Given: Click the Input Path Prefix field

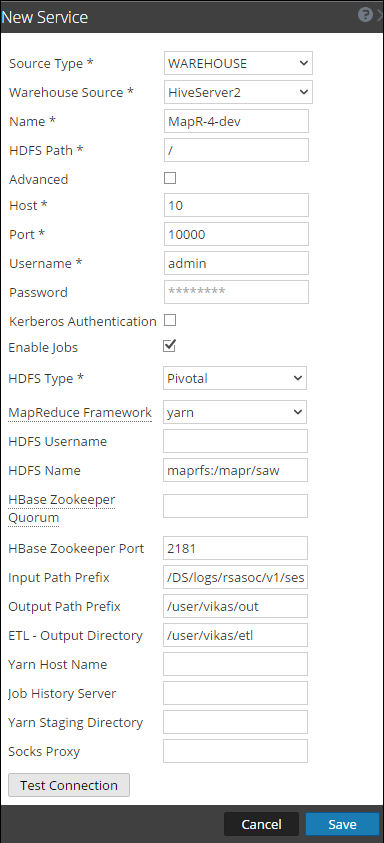Looking at the screenshot, I should (236, 577).
